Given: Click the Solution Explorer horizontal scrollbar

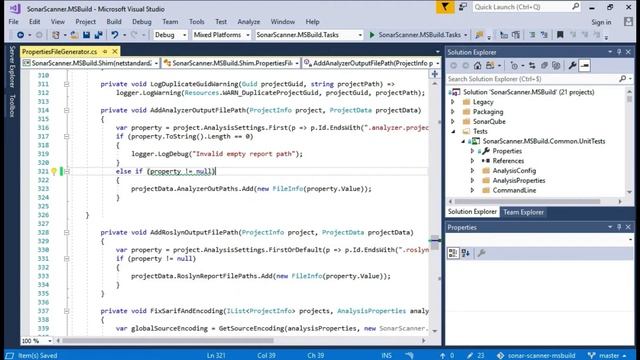Looking at the screenshot, I should pyautogui.click(x=527, y=202).
